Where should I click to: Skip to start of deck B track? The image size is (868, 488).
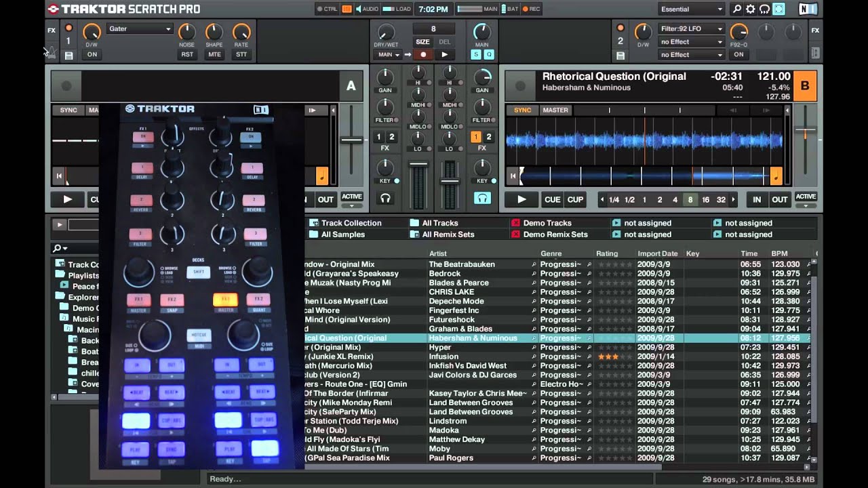click(x=513, y=176)
